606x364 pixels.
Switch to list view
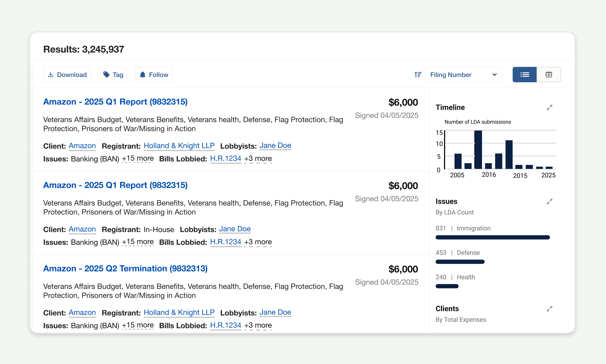tap(524, 75)
